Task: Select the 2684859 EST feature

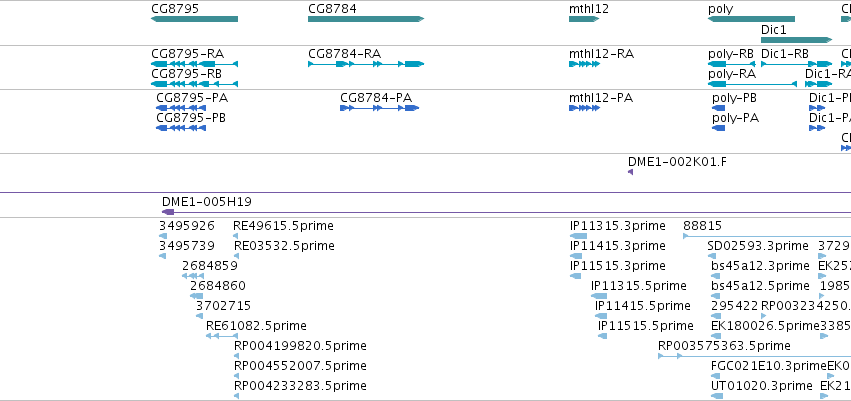Action: (x=193, y=276)
